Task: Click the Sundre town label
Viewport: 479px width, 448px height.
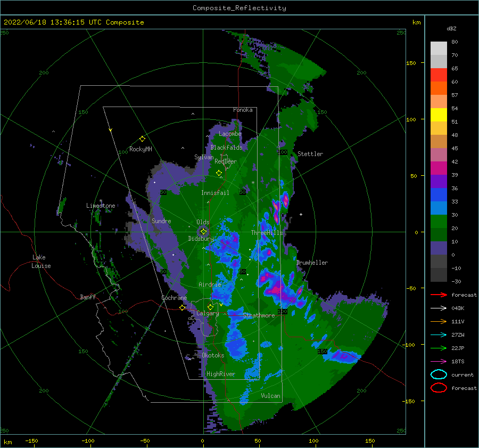Action: pos(161,221)
